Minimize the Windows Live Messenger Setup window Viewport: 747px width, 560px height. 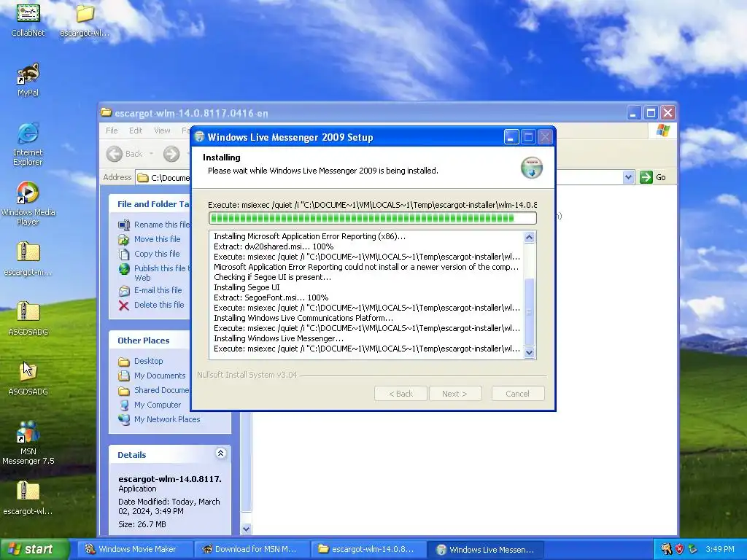point(511,137)
